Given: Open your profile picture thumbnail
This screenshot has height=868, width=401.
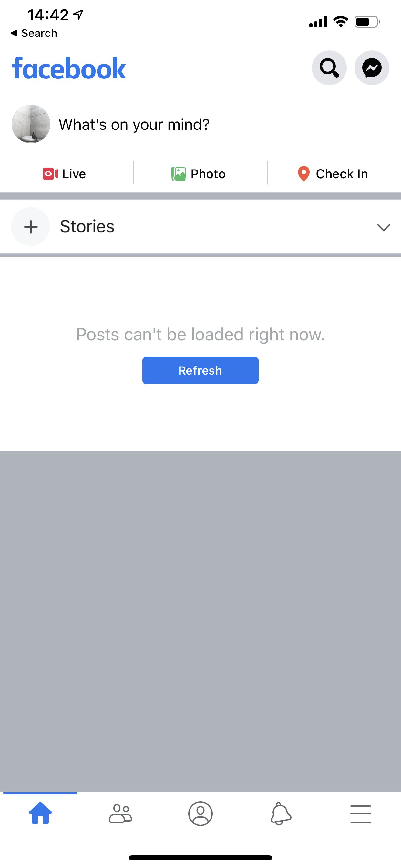Looking at the screenshot, I should coord(31,124).
